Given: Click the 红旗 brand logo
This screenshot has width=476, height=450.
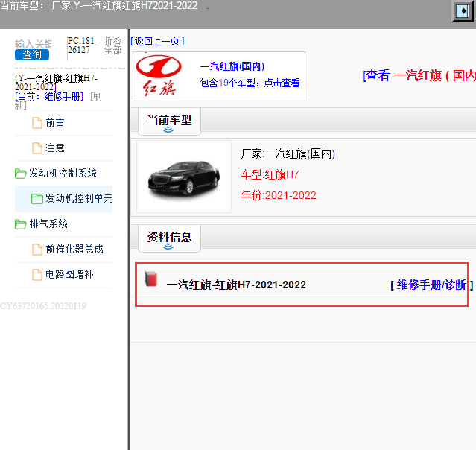Looking at the screenshot, I should tap(159, 75).
